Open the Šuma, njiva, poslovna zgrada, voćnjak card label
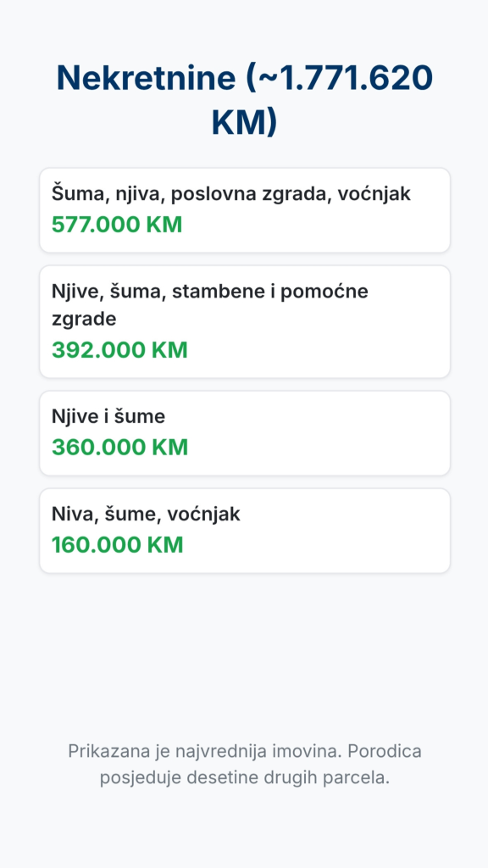 coord(231,194)
